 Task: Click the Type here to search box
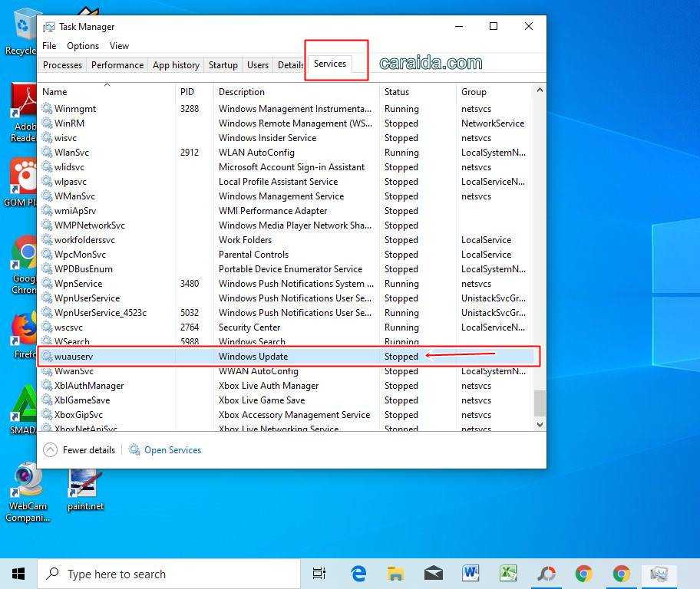[169, 574]
